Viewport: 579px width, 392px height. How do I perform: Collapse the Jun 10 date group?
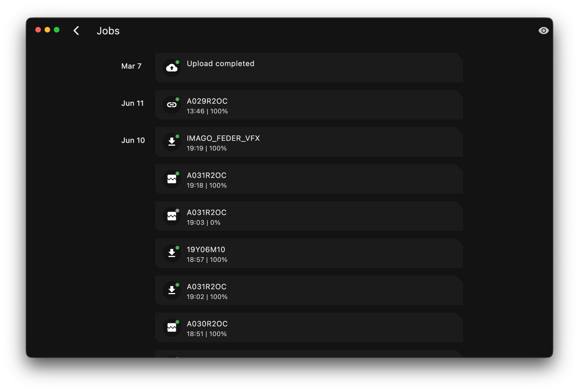(x=133, y=140)
